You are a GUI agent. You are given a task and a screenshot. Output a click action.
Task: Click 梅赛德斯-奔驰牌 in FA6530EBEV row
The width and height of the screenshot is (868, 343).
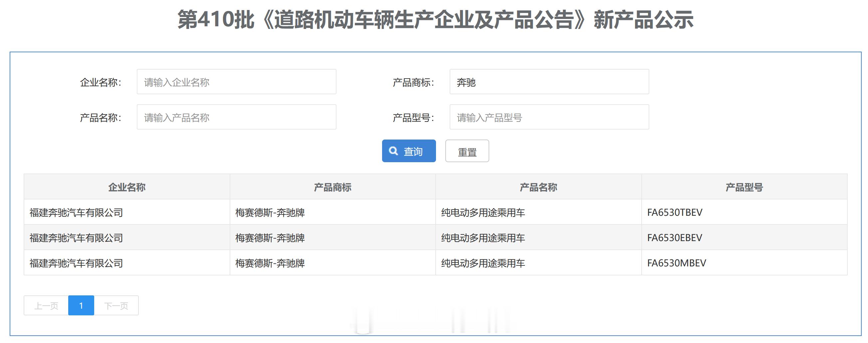coord(270,238)
